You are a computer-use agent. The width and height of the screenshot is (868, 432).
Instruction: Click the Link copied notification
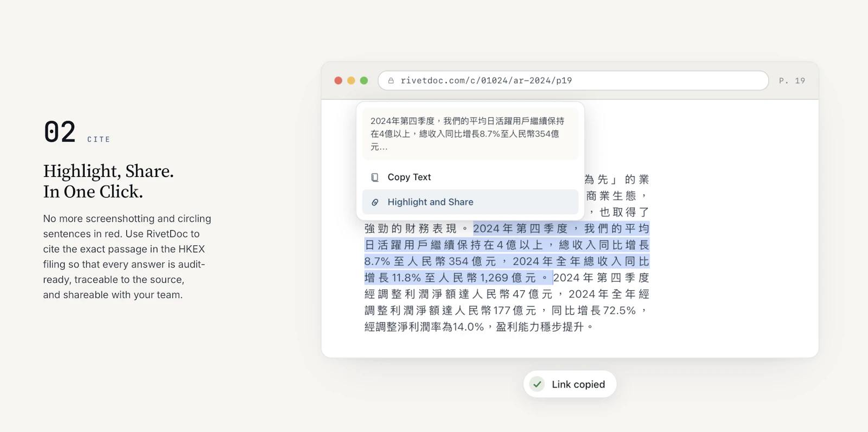click(570, 384)
